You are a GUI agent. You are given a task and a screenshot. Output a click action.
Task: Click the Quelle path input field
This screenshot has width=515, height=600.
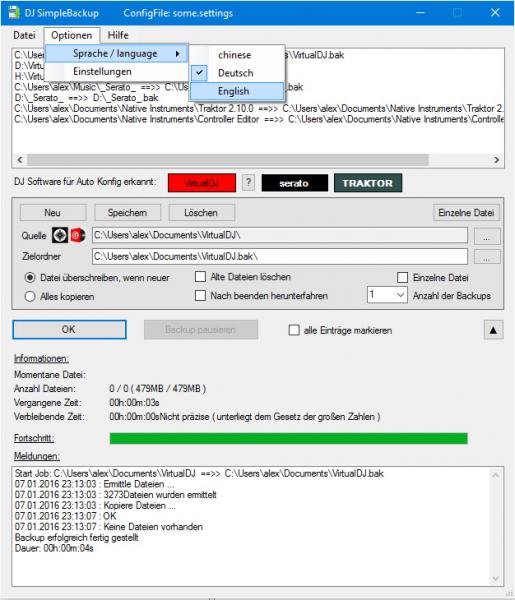point(280,235)
